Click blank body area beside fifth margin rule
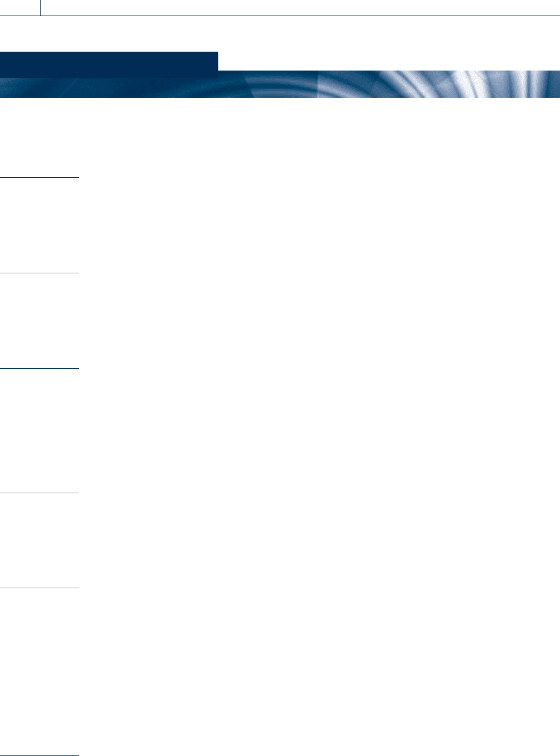 319,672
